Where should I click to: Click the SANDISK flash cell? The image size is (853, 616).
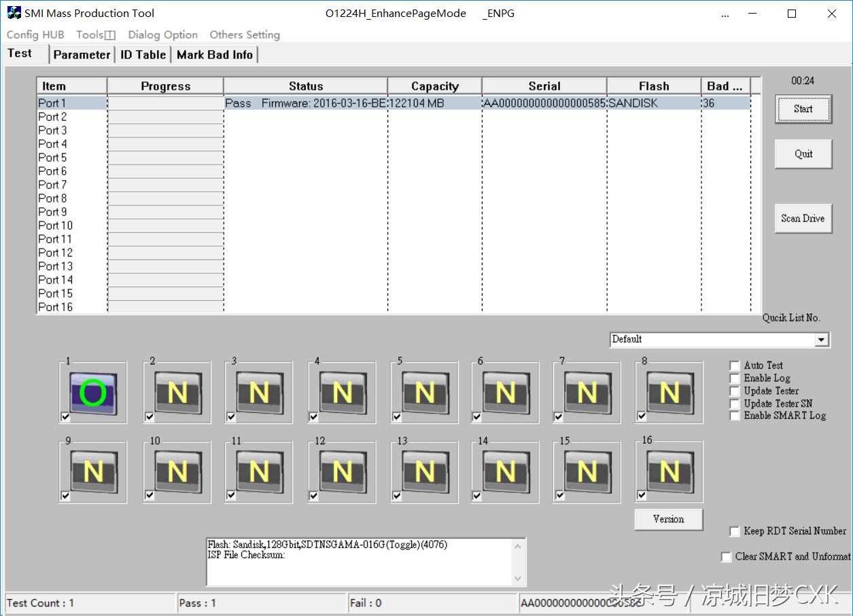(x=654, y=103)
